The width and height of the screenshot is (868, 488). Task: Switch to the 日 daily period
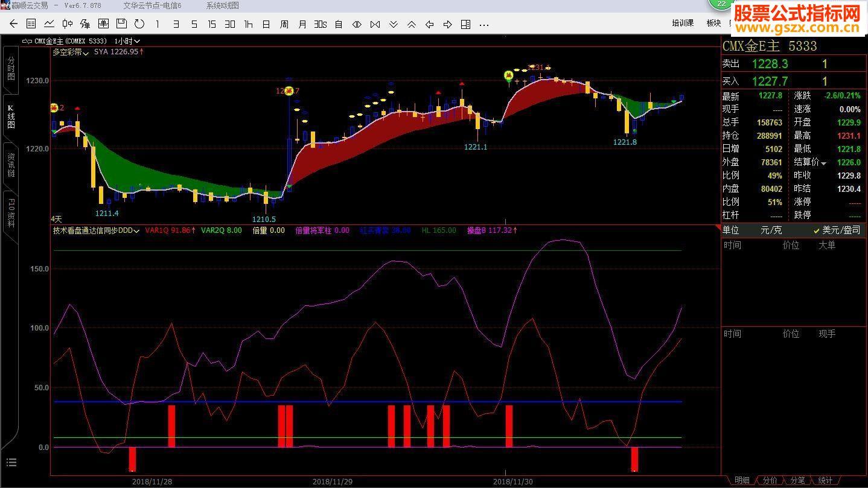(x=266, y=24)
